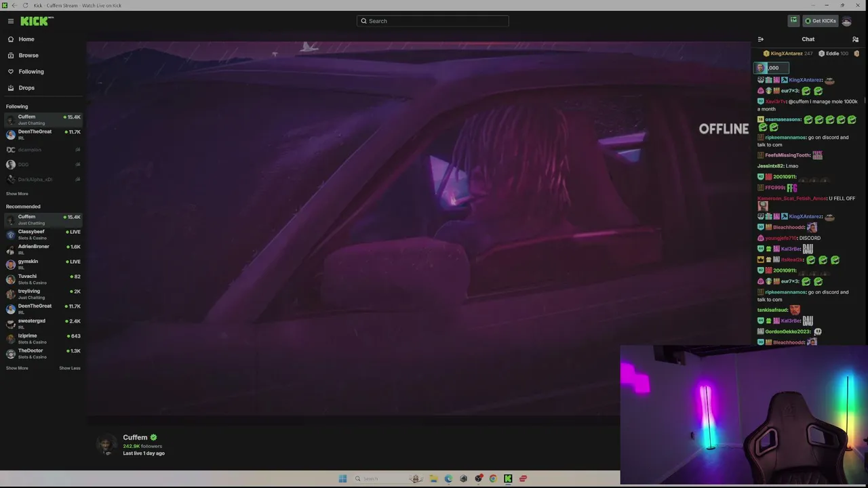Open the user profile avatar menu
The width and height of the screenshot is (868, 488).
(x=846, y=21)
